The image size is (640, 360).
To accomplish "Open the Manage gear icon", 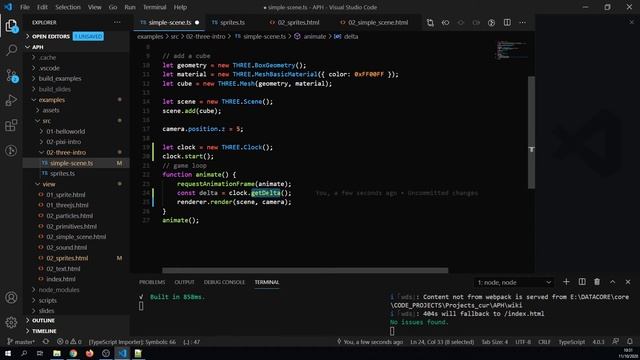I will 11,322.
